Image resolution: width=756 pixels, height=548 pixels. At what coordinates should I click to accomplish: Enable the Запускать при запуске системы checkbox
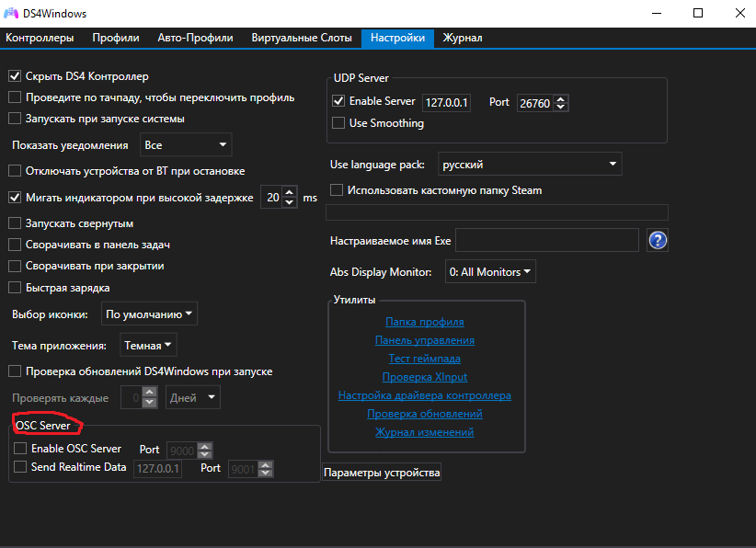tap(15, 119)
